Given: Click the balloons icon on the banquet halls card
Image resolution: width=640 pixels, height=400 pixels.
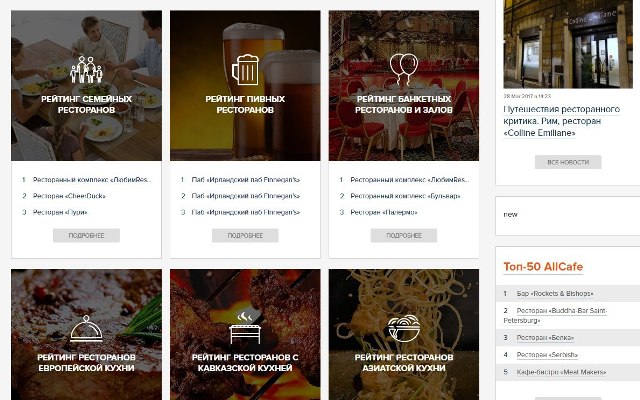Looking at the screenshot, I should (x=404, y=69).
